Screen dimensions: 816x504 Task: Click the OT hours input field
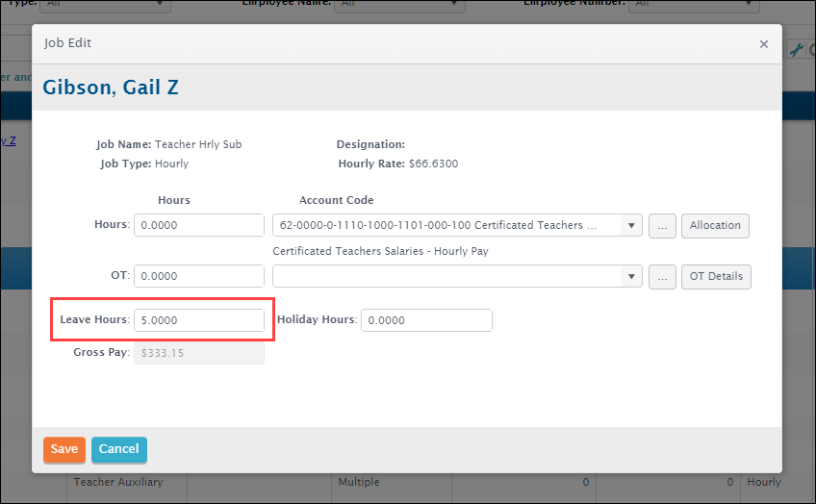[199, 276]
